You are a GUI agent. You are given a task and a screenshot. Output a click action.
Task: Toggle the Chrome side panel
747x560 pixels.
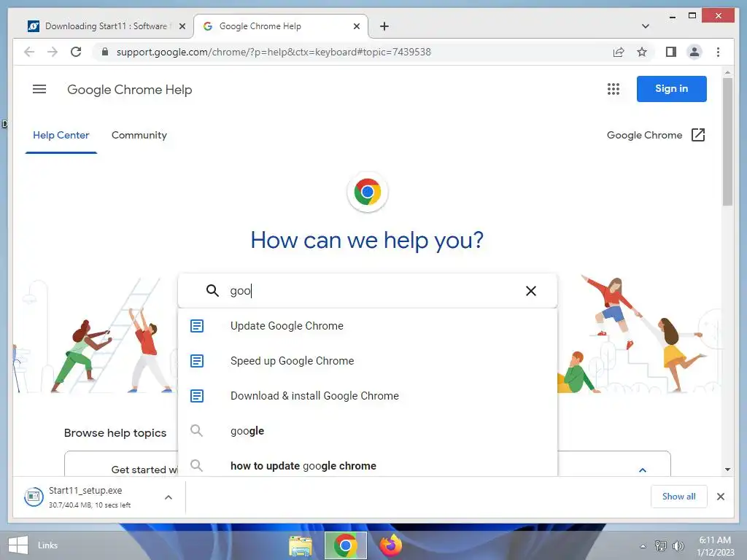tap(671, 52)
